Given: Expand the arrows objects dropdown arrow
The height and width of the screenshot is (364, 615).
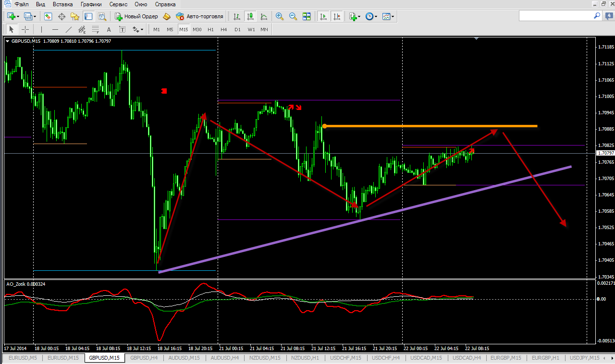Looking at the screenshot, I should [142, 29].
